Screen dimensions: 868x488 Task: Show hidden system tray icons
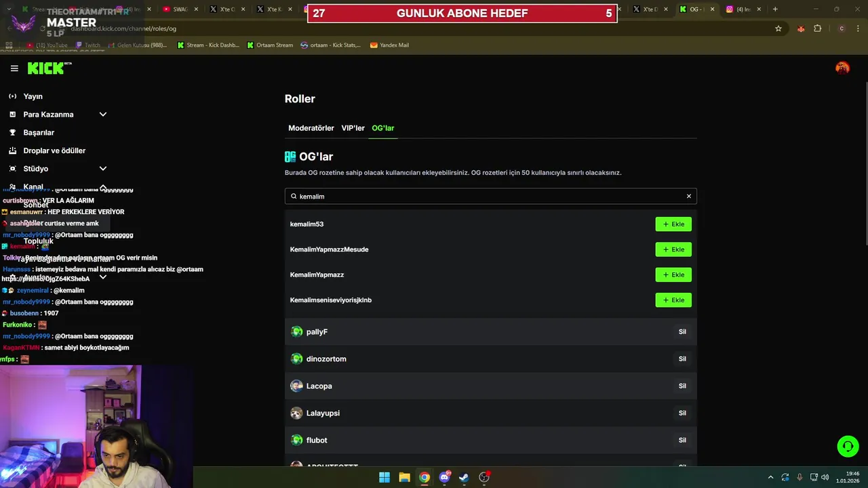tap(770, 477)
